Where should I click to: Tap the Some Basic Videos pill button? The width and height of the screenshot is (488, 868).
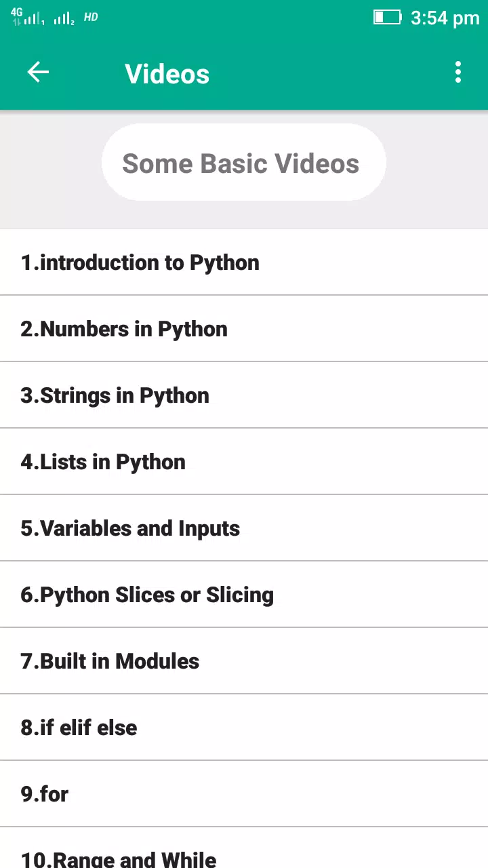[244, 163]
